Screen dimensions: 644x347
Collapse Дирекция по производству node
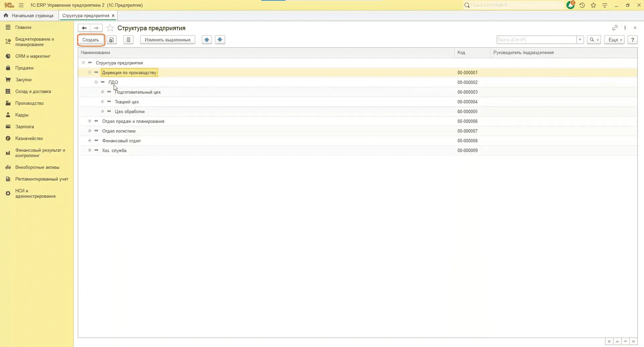coord(90,72)
